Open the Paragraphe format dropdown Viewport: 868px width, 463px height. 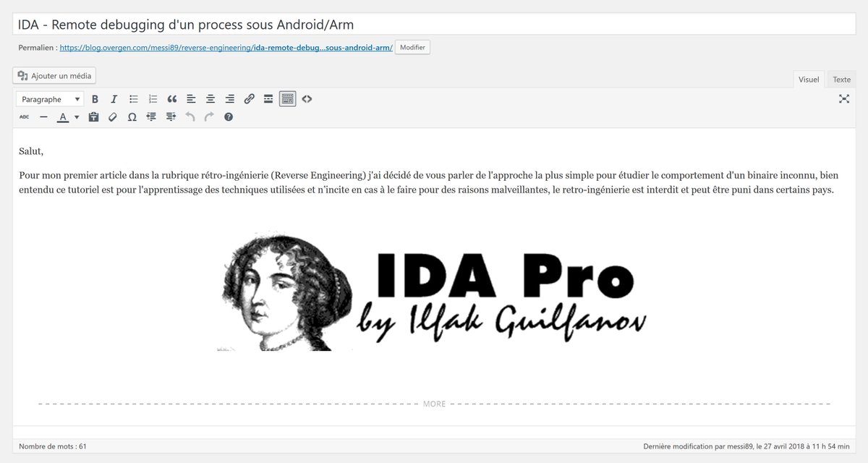pyautogui.click(x=50, y=99)
